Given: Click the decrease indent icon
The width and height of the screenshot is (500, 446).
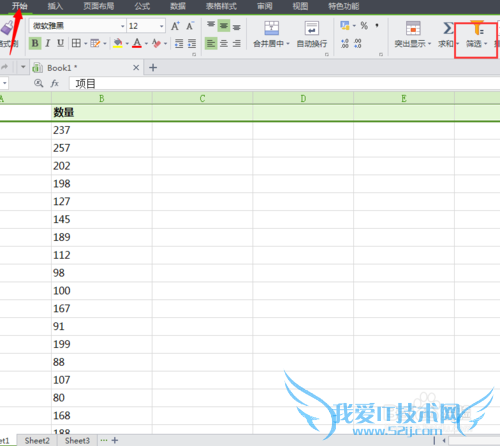Looking at the screenshot, I should pos(179,43).
